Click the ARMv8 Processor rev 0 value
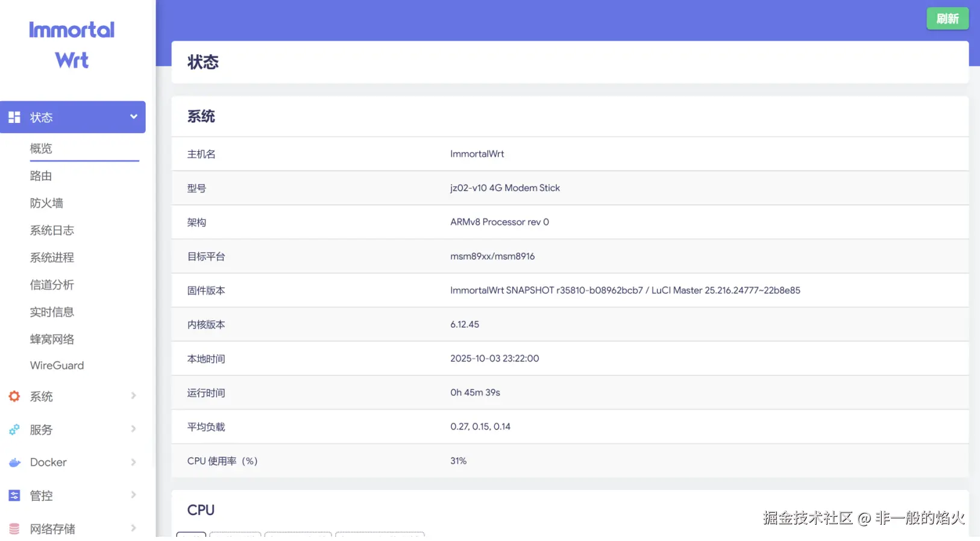 click(x=500, y=222)
